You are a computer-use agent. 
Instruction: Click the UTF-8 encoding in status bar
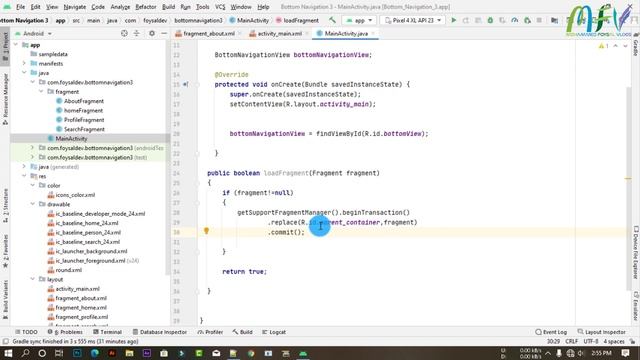(x=591, y=341)
